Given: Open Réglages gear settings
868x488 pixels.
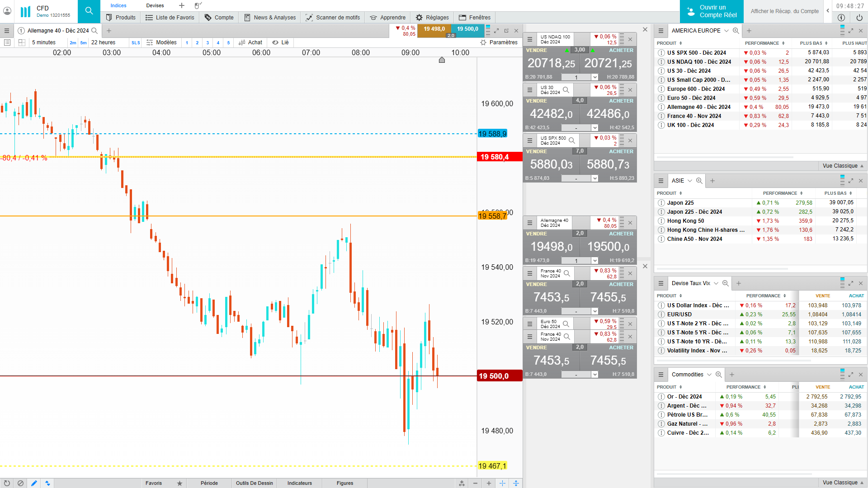Looking at the screenshot, I should click(x=432, y=18).
